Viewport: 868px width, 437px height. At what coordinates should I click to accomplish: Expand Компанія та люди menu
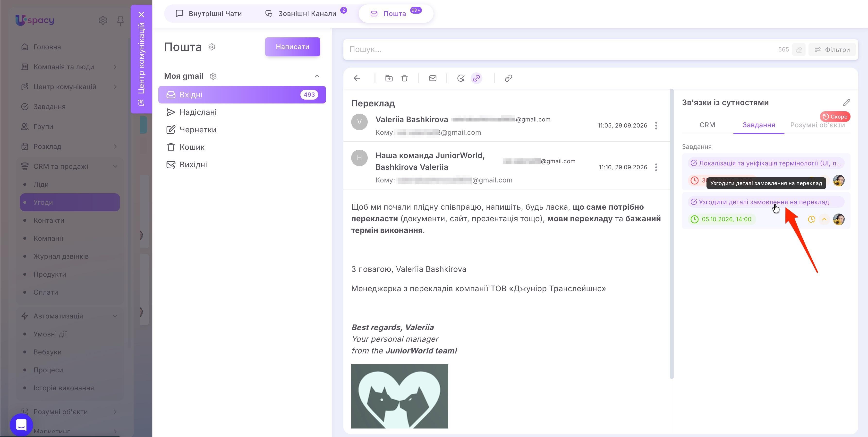(x=115, y=67)
